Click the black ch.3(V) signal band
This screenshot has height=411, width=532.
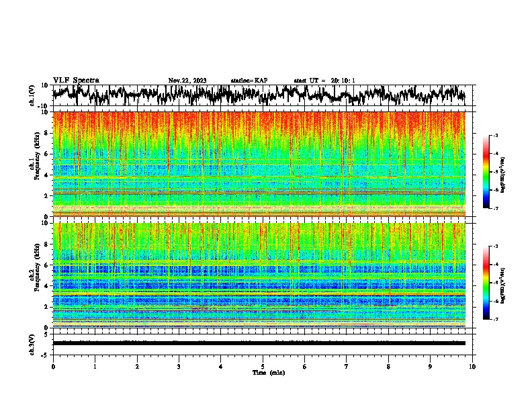[x=259, y=343]
